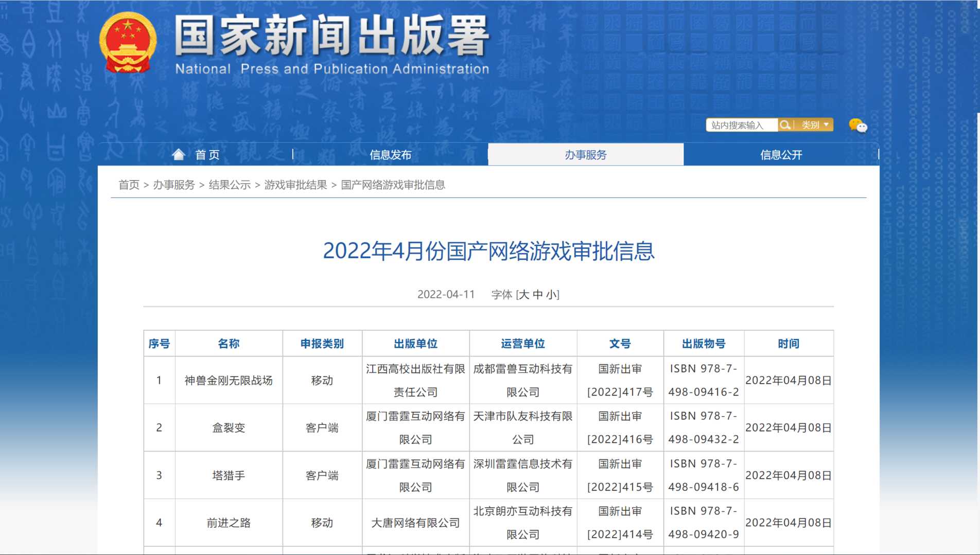Click the national emblem logo
The height and width of the screenshot is (555, 980).
[128, 43]
